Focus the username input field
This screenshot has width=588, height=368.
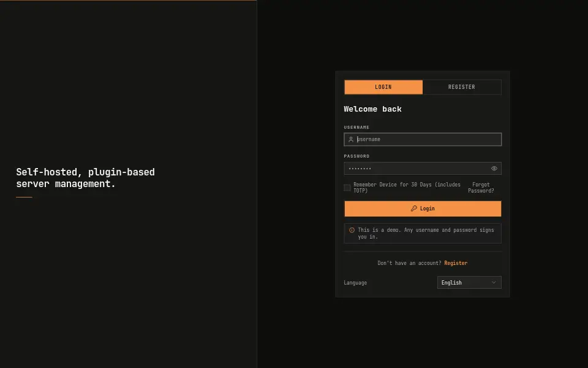coord(423,139)
